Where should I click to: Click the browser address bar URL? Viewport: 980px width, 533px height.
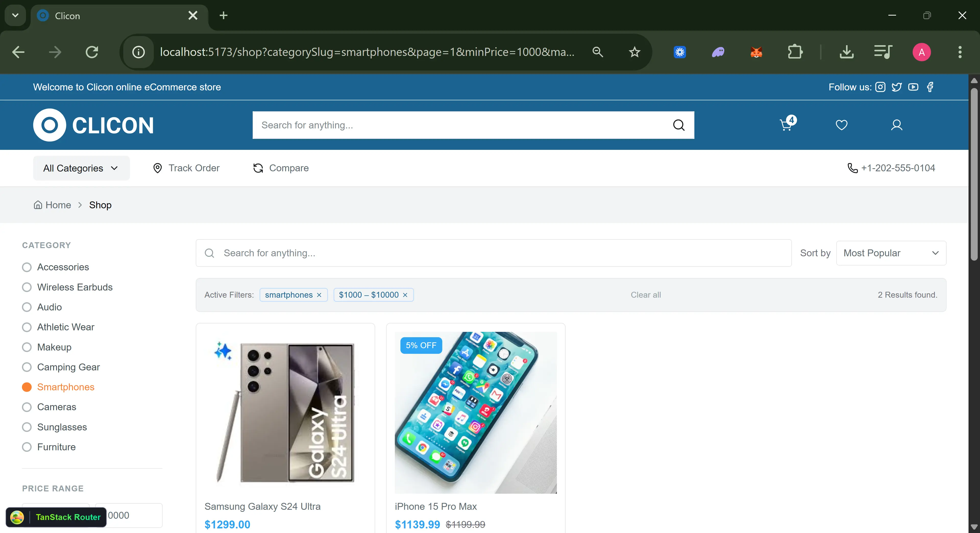coord(367,52)
